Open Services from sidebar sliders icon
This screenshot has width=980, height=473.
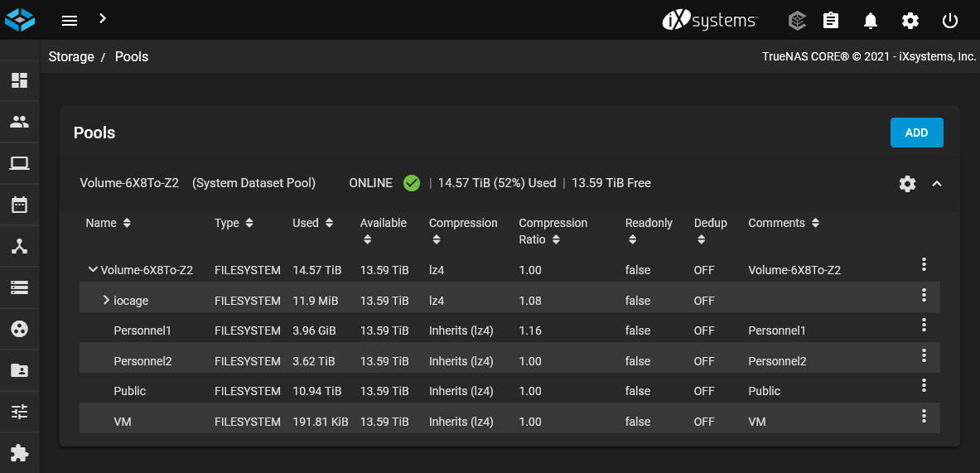tap(19, 412)
